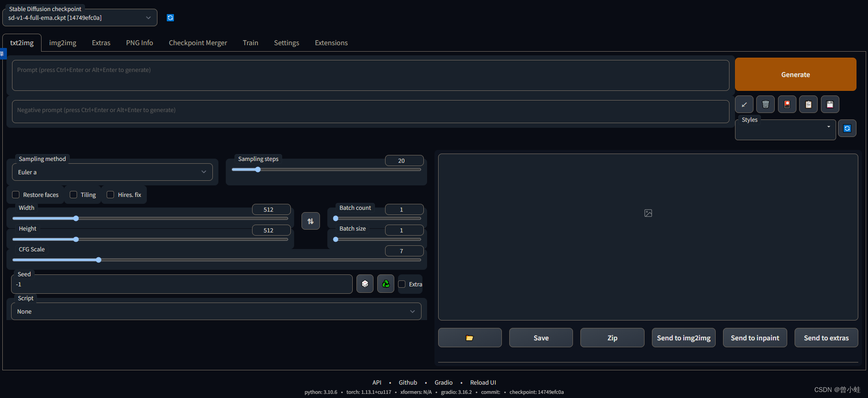Switch to the img2img tab
The height and width of the screenshot is (398, 868).
pos(63,43)
